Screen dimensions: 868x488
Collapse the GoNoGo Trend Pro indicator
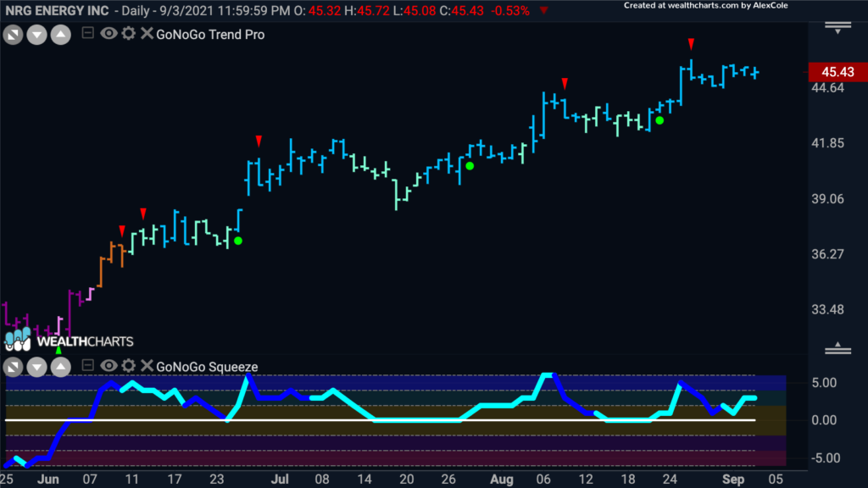(87, 33)
